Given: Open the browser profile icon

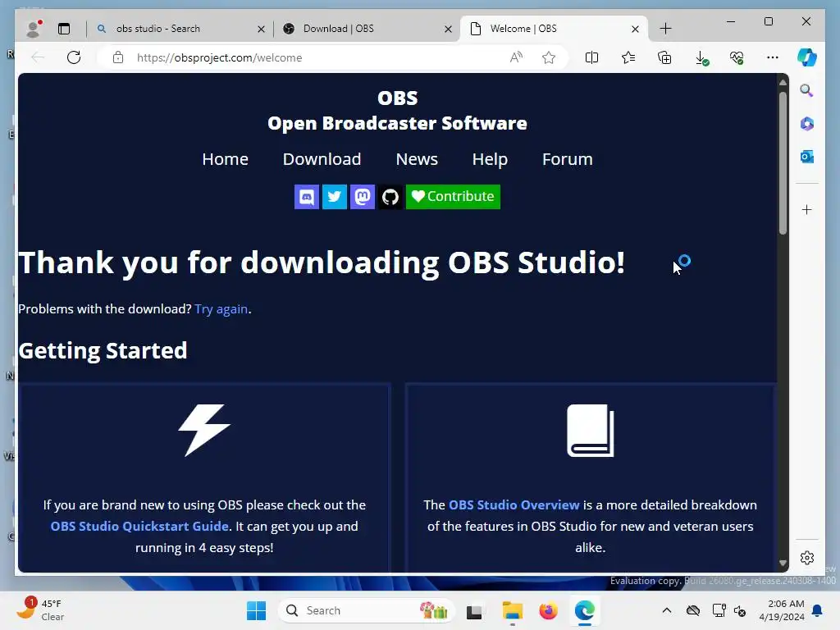Looking at the screenshot, I should point(33,29).
